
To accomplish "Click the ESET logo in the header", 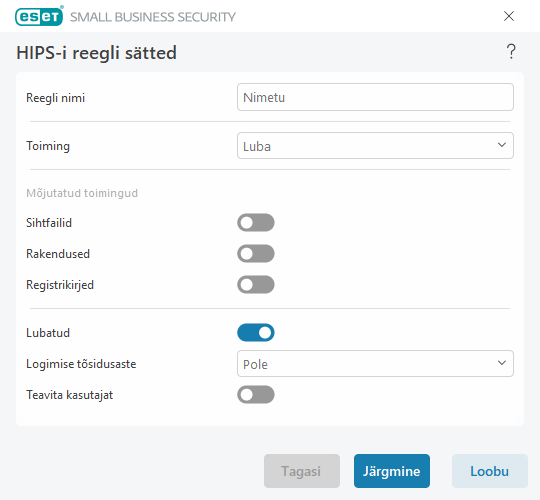I will 39,16.
